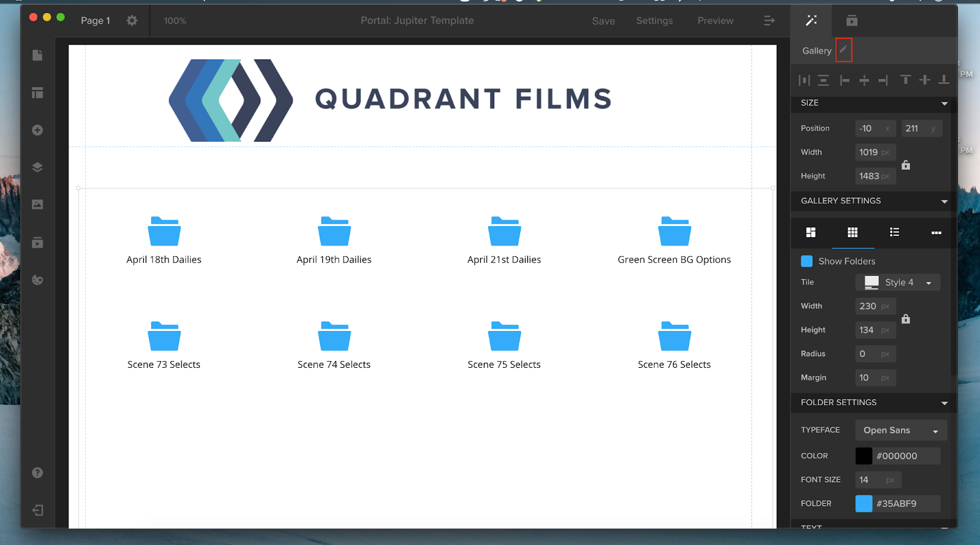Click the Video library sidebar icon
980x545 pixels.
[x=37, y=243]
